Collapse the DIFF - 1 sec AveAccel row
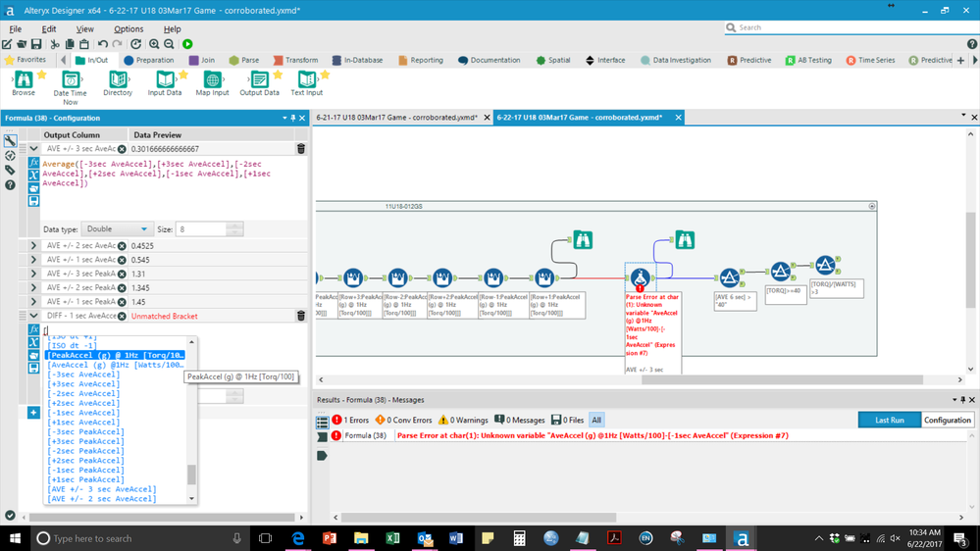 pyautogui.click(x=33, y=316)
